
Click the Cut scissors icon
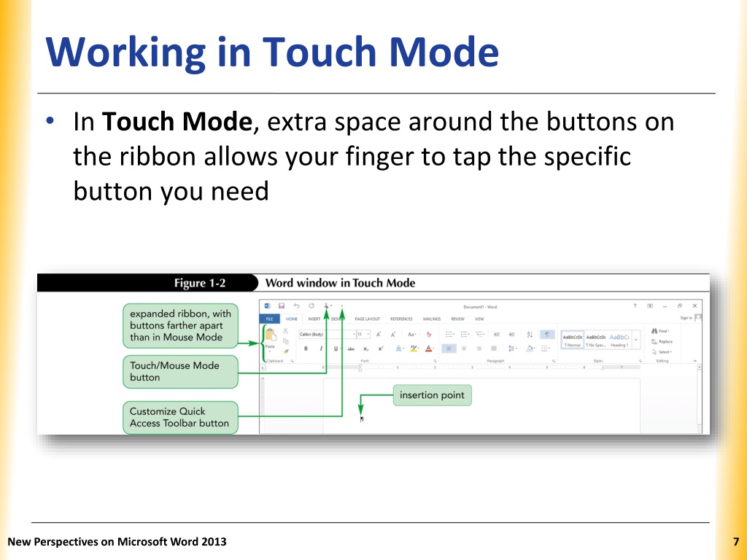tap(286, 330)
